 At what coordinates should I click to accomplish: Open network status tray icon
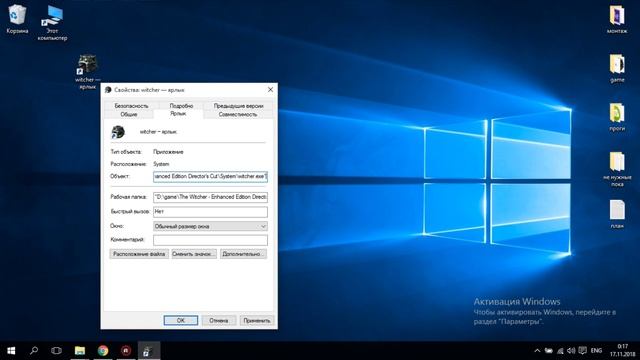(x=560, y=351)
